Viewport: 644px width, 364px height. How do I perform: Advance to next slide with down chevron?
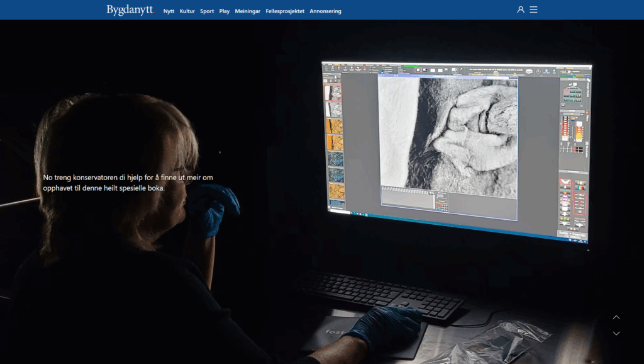click(616, 333)
